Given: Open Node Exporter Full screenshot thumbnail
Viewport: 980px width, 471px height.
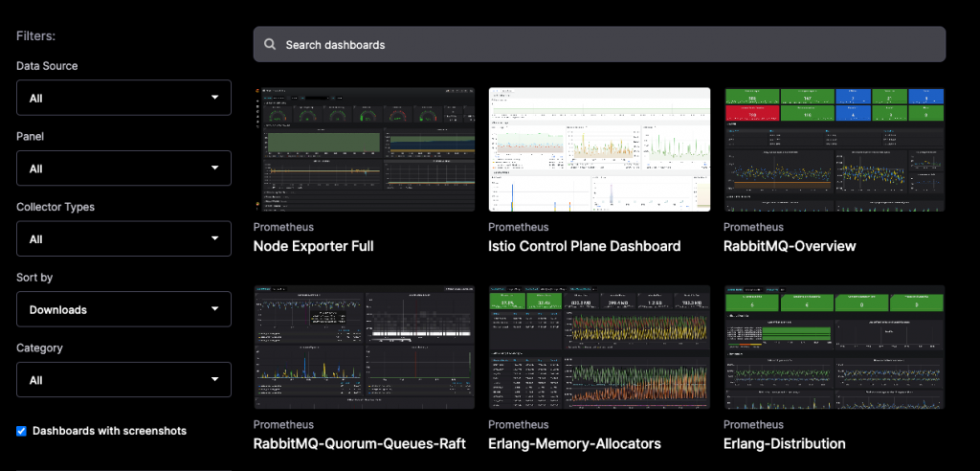Looking at the screenshot, I should pos(365,149).
